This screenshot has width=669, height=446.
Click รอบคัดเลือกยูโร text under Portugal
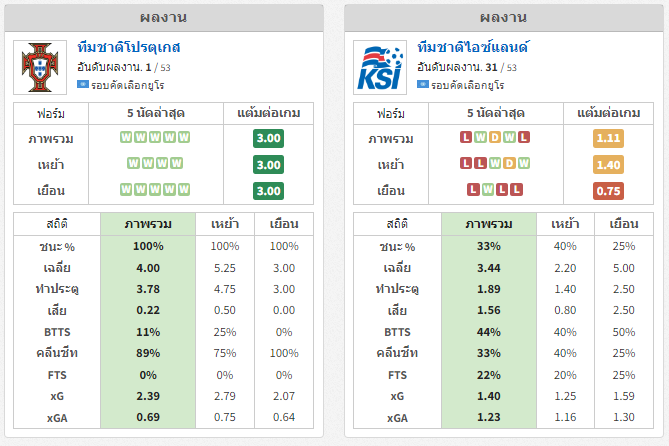click(128, 85)
